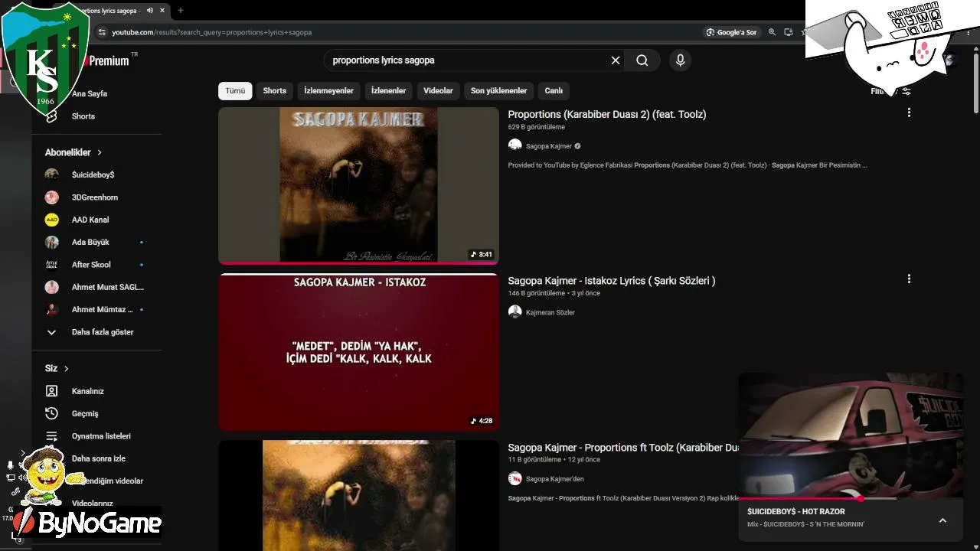This screenshot has width=980, height=551.
Task: Select the İzlenmeyenler filter chip
Action: coord(329,91)
